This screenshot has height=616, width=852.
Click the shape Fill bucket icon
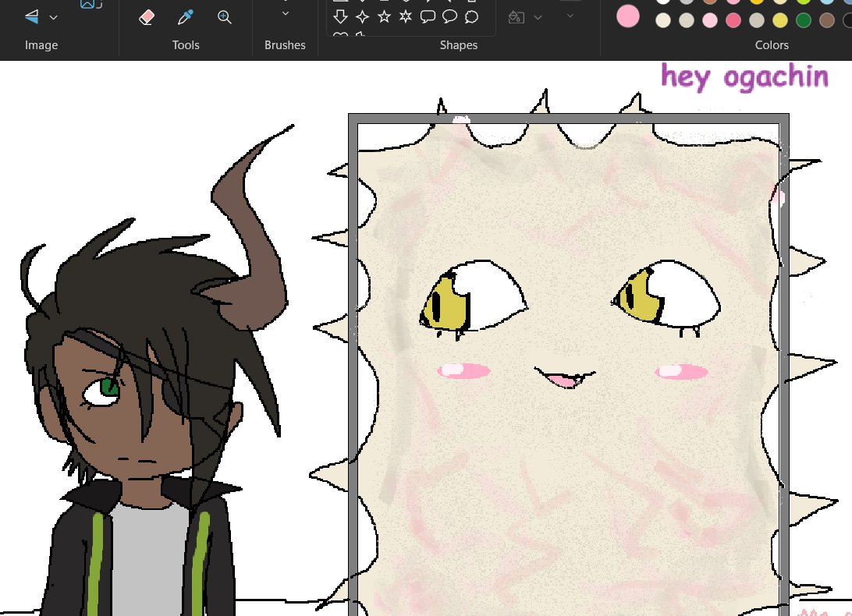pos(517,17)
